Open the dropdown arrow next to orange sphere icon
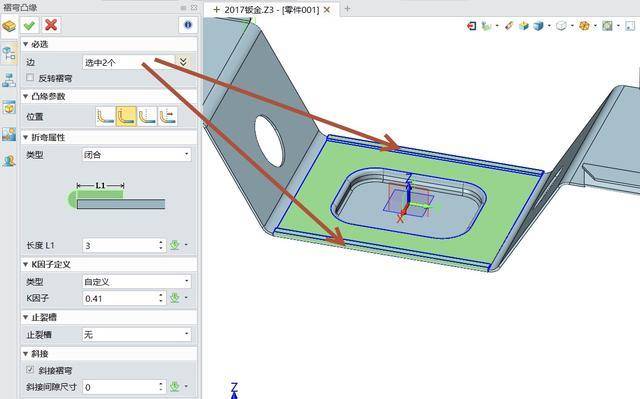640x399 pixels. (x=595, y=26)
